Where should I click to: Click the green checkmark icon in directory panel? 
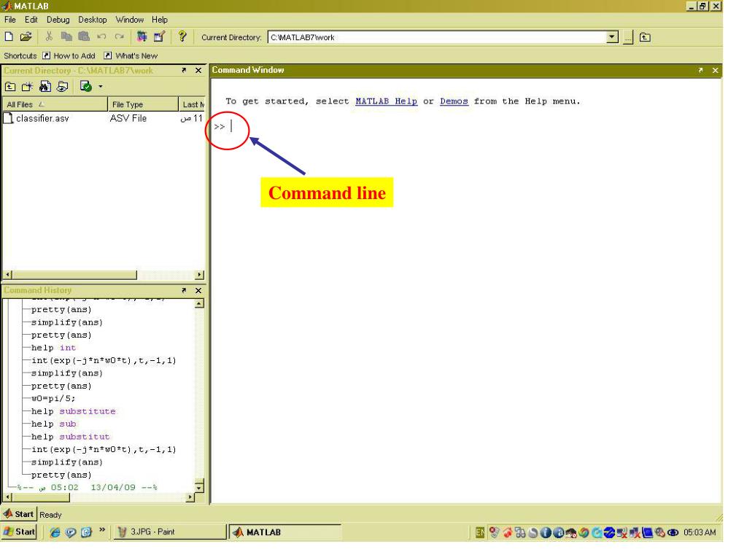point(86,87)
